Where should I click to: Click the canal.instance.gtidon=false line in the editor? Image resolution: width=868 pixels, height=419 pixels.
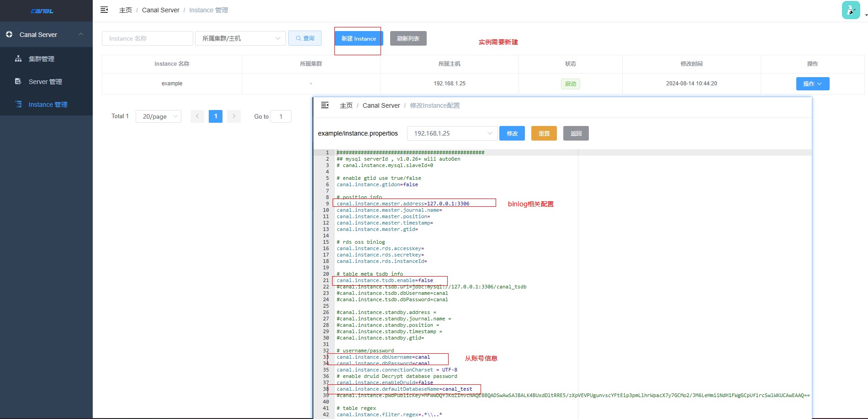tap(377, 184)
